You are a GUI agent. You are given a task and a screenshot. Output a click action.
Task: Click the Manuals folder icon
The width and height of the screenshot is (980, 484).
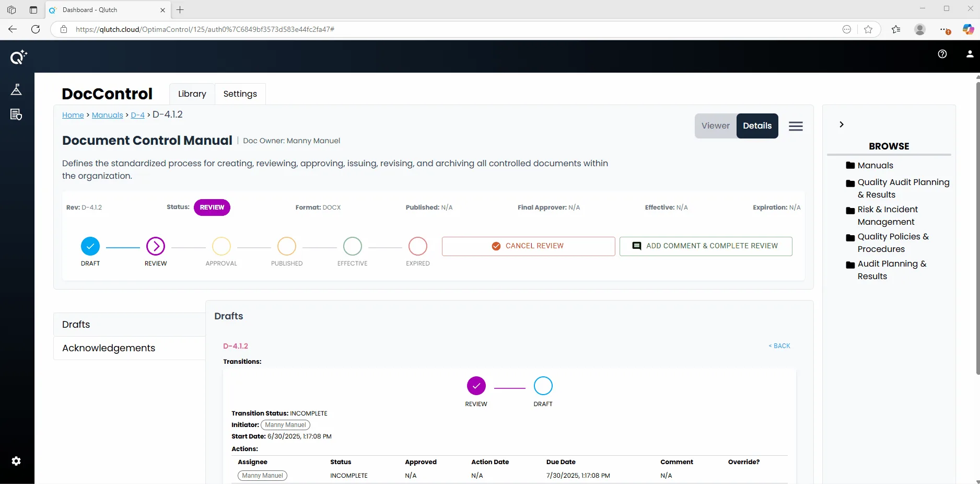(850, 165)
